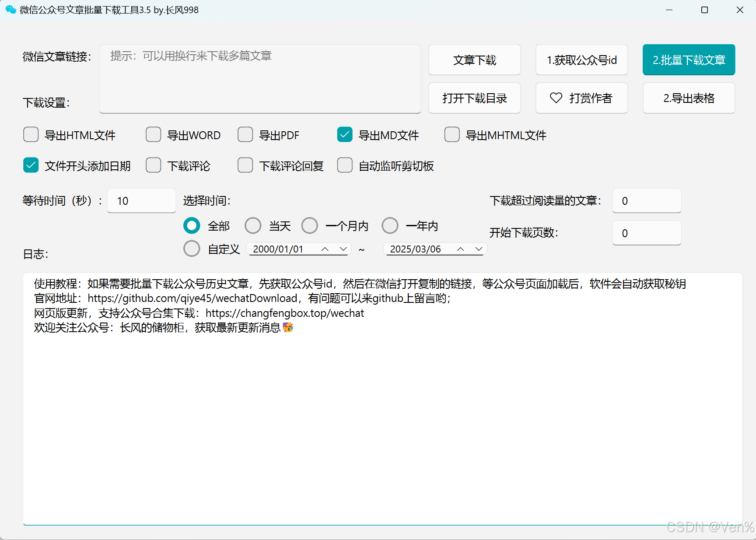The width and height of the screenshot is (756, 540).
Task: Open end date 2025/03/06 dropdown arrow
Action: click(x=479, y=249)
